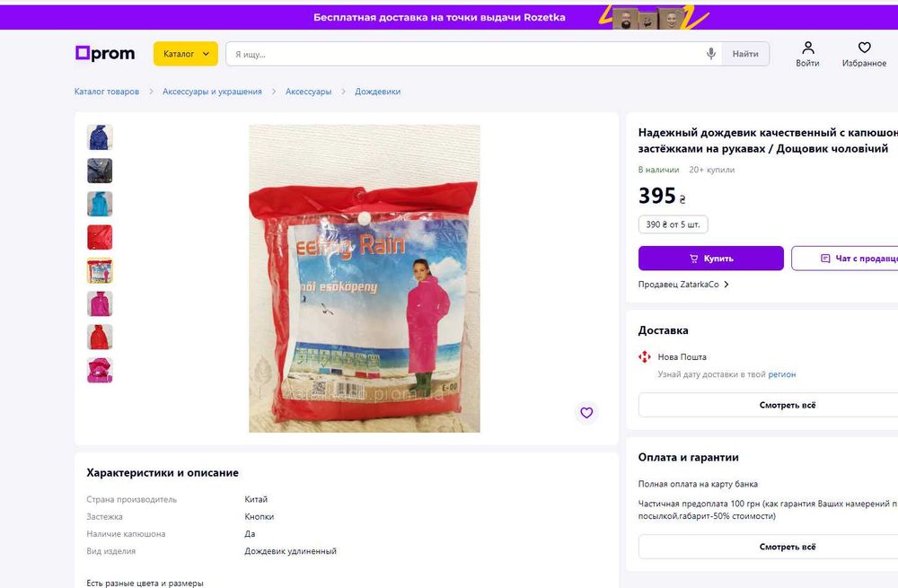Go to Дождевики breadcrumb
898x588 pixels.
click(377, 92)
